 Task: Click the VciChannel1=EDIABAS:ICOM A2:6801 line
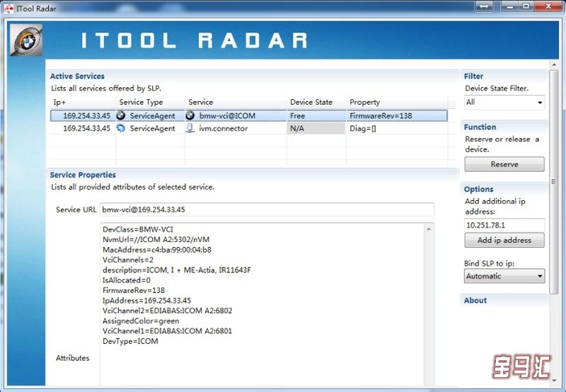point(167,331)
